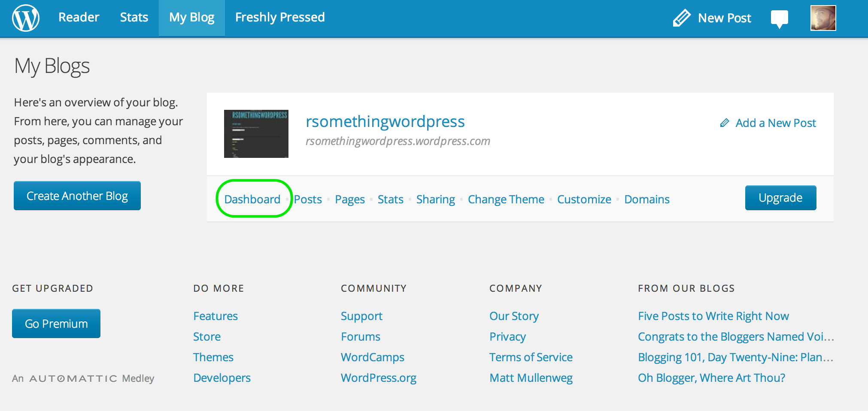Click the Add a New Post pencil icon

point(725,122)
